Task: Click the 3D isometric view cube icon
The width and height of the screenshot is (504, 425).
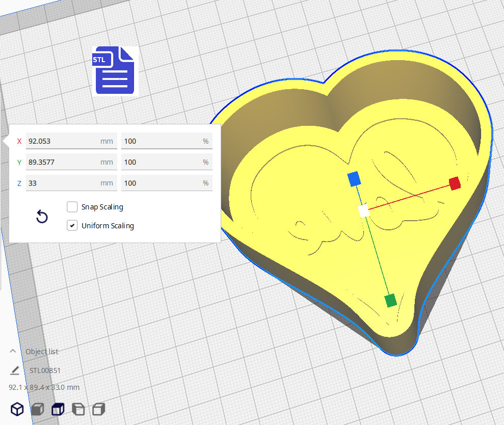Action: coord(17,409)
